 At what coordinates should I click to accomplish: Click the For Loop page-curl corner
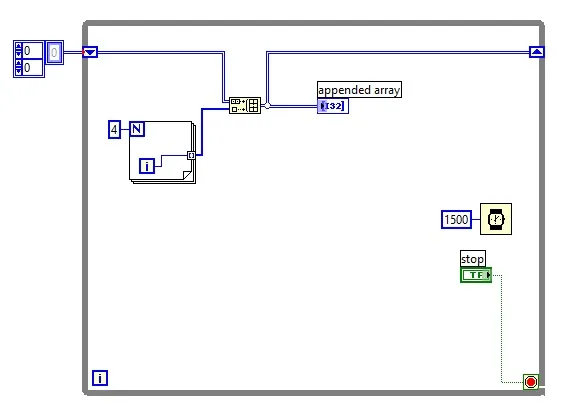coord(187,175)
